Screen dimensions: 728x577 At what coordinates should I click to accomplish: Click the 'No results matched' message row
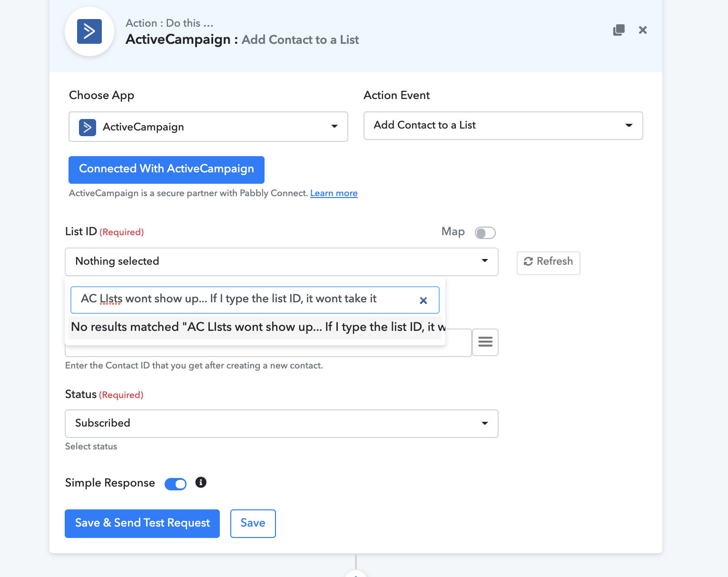255,328
